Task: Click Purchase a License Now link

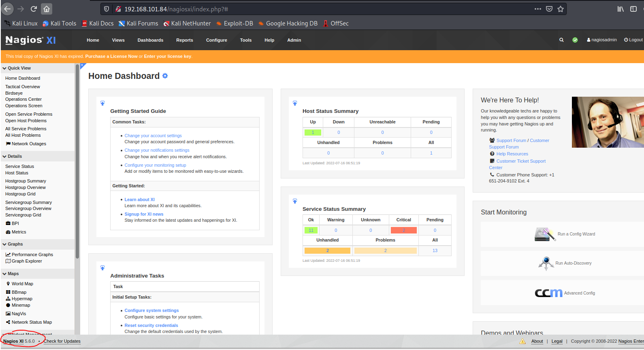Action: 111,56
